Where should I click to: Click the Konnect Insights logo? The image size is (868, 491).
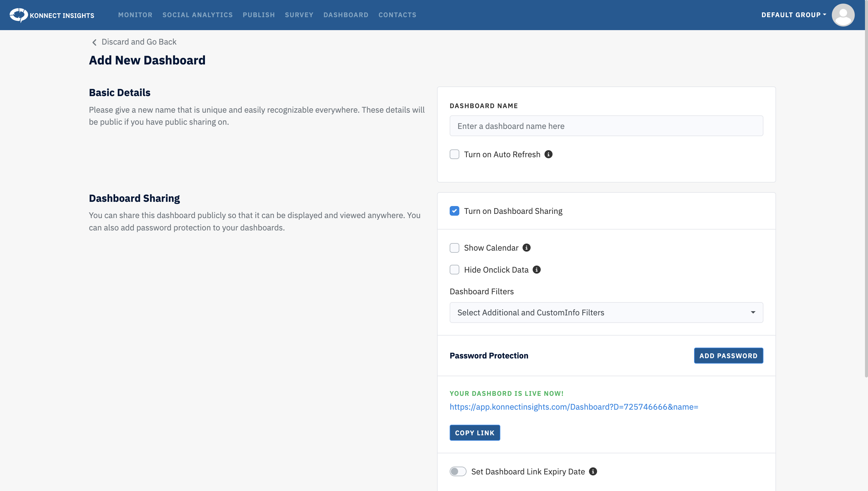52,15
